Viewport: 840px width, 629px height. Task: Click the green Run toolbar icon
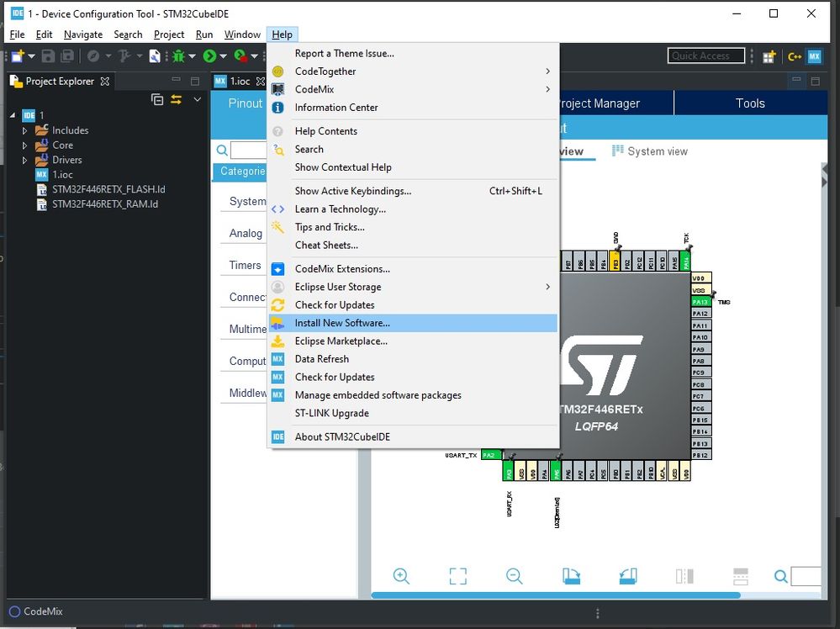(209, 55)
